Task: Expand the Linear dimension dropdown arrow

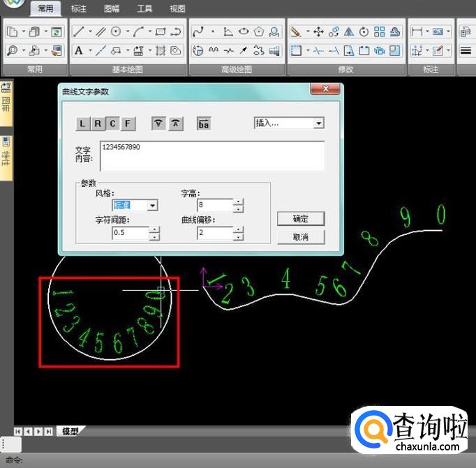Action: tap(427, 31)
